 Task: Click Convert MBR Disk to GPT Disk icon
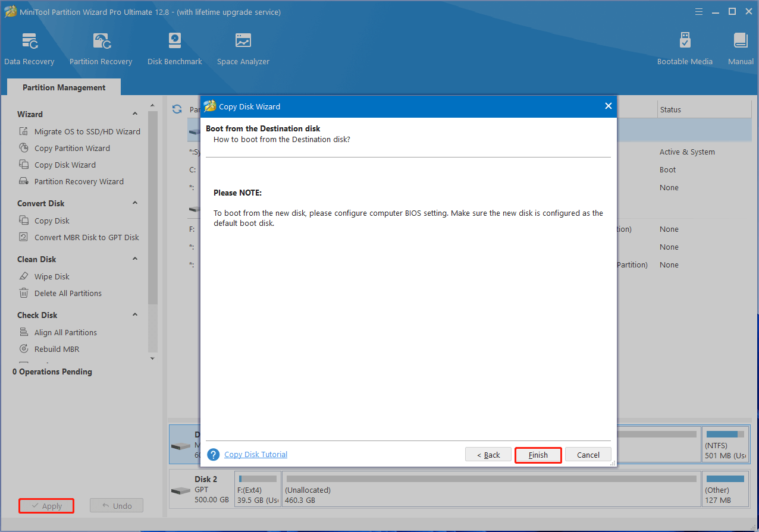pyautogui.click(x=24, y=237)
